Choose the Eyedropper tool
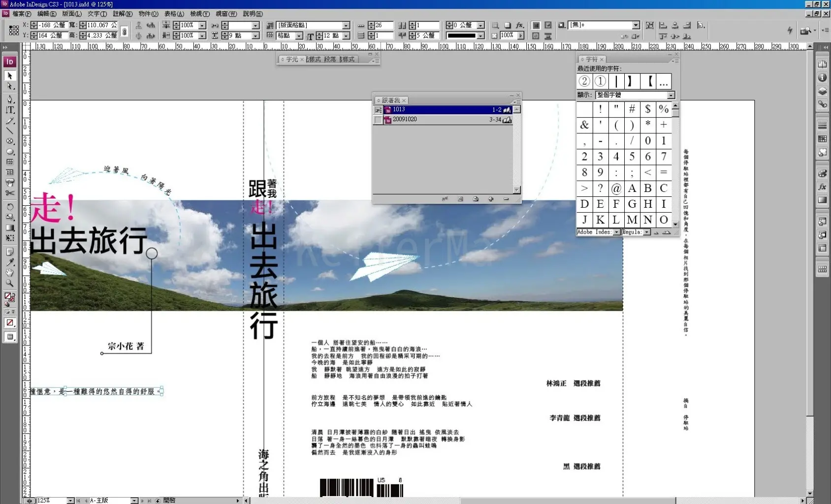The width and height of the screenshot is (831, 504). tap(10, 262)
